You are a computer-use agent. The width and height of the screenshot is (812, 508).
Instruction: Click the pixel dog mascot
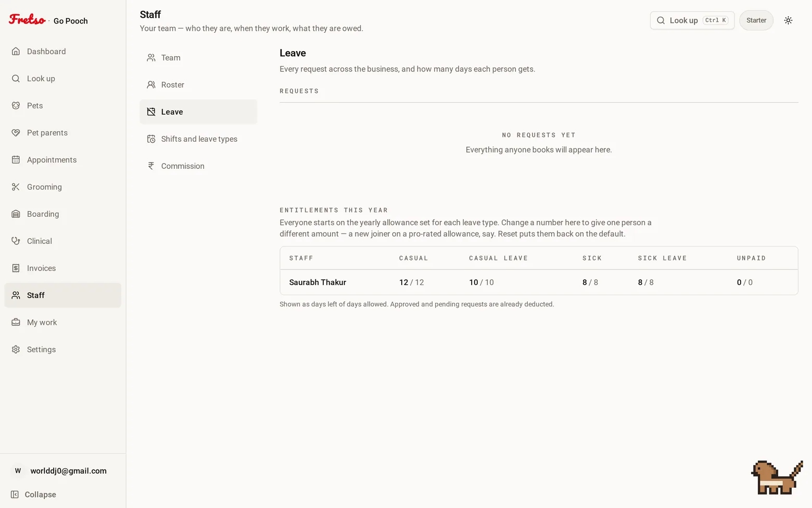click(777, 477)
